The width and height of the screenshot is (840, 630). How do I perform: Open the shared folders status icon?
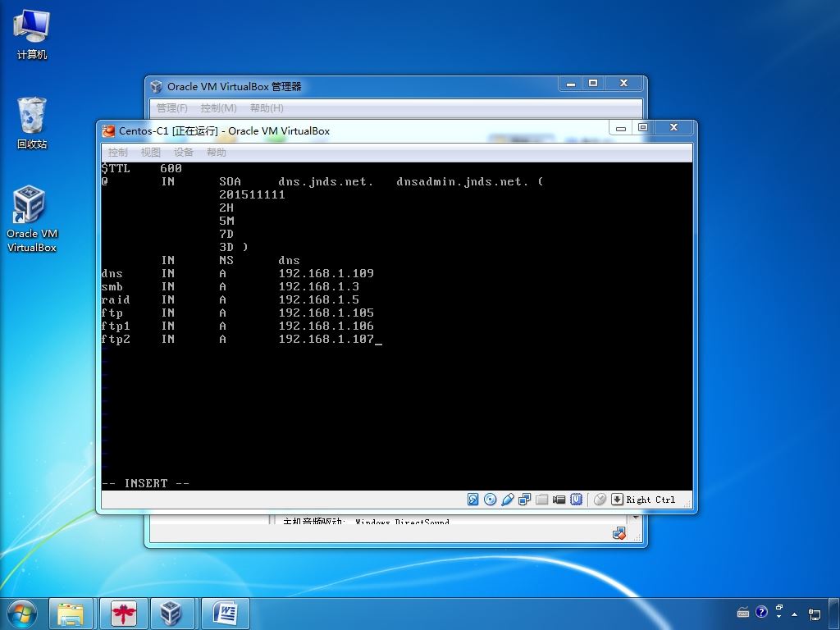click(x=542, y=500)
